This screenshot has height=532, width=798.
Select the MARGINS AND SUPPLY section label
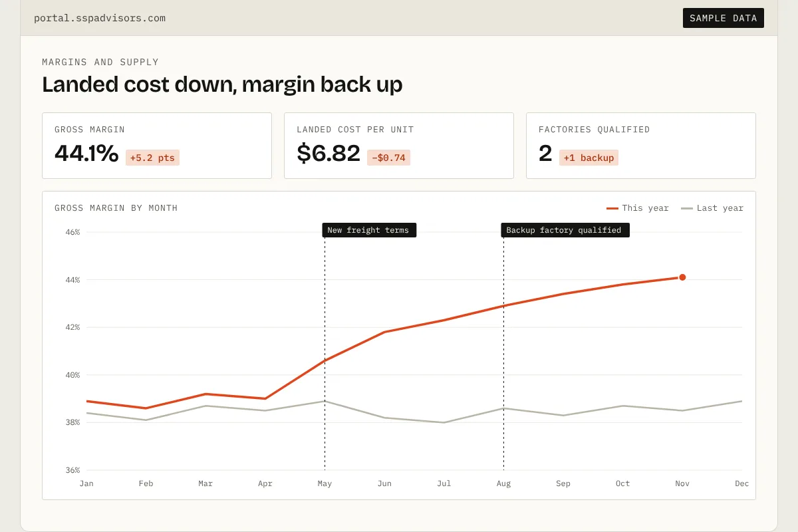(x=100, y=62)
